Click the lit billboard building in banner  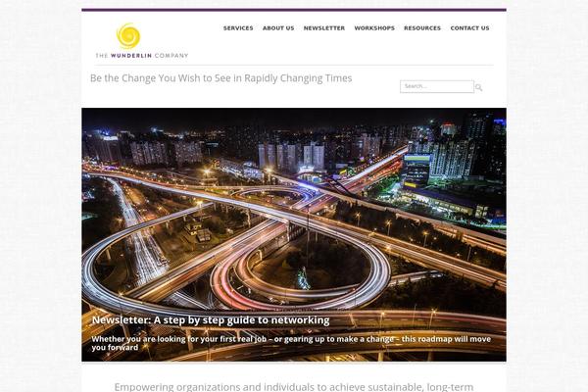point(417,171)
